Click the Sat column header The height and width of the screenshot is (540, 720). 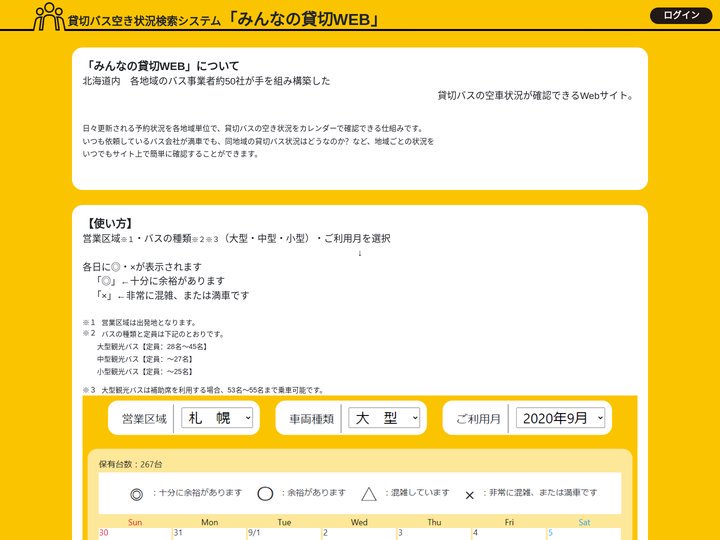click(x=584, y=522)
